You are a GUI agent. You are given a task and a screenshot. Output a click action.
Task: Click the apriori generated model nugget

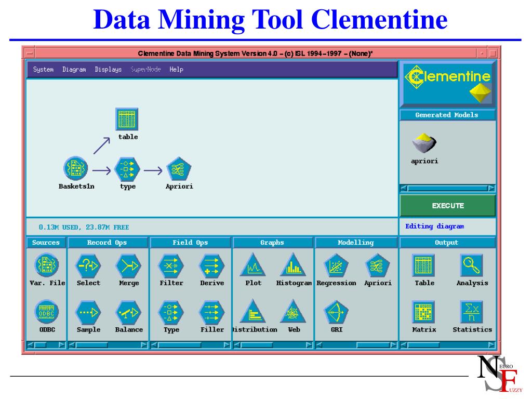click(424, 143)
